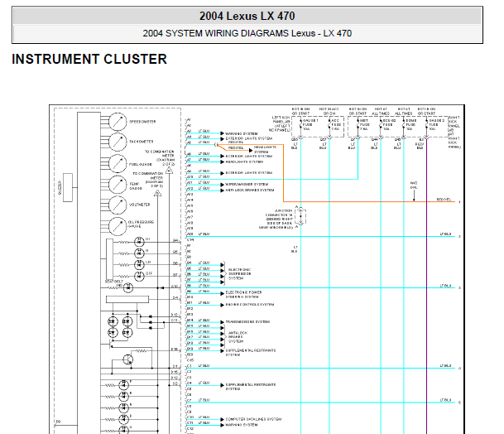Click the transistor symbol in the cluster
The image size is (504, 434).
tap(128, 359)
